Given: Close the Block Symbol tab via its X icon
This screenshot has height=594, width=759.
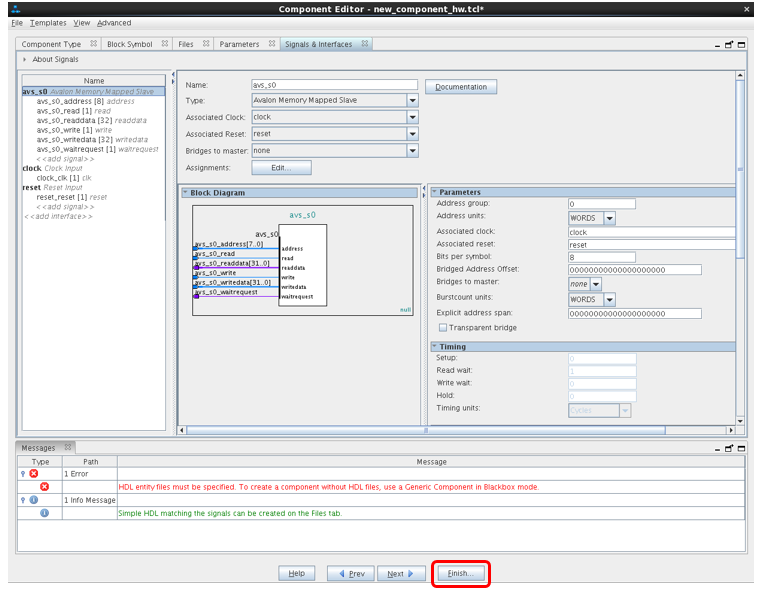Looking at the screenshot, I should point(164,44).
